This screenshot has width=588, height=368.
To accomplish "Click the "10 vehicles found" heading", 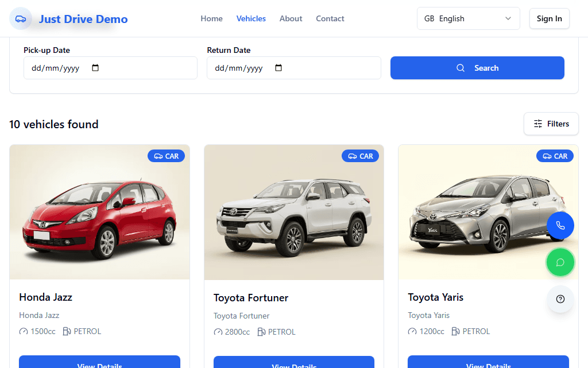I will [x=53, y=124].
